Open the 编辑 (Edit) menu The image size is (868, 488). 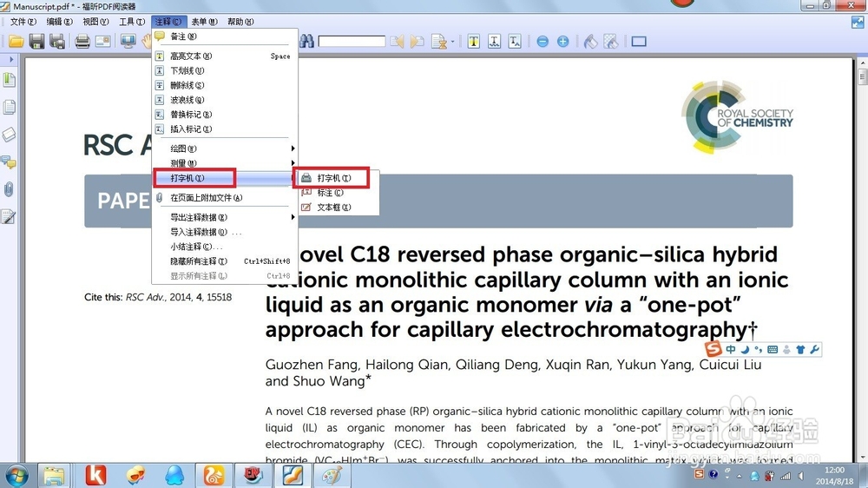59,22
